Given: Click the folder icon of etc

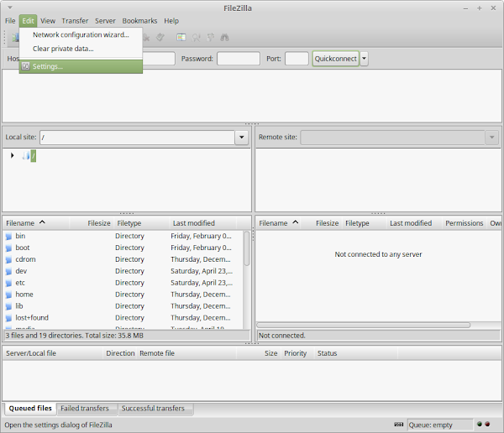Looking at the screenshot, I should point(8,283).
